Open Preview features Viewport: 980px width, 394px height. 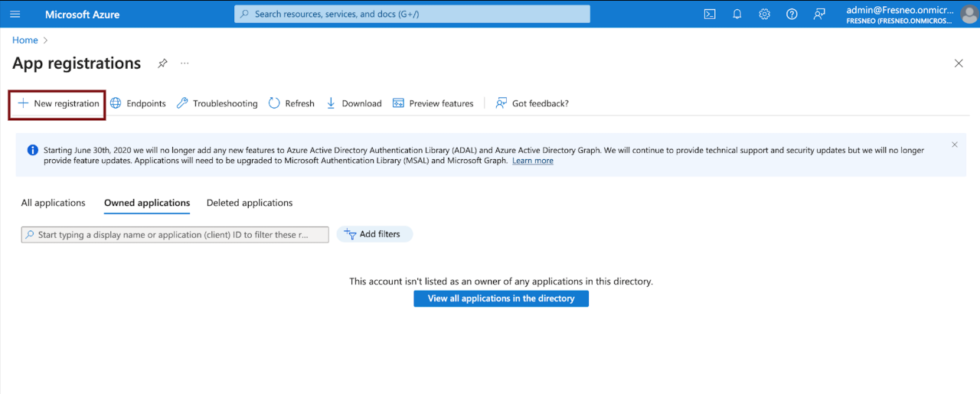click(433, 103)
